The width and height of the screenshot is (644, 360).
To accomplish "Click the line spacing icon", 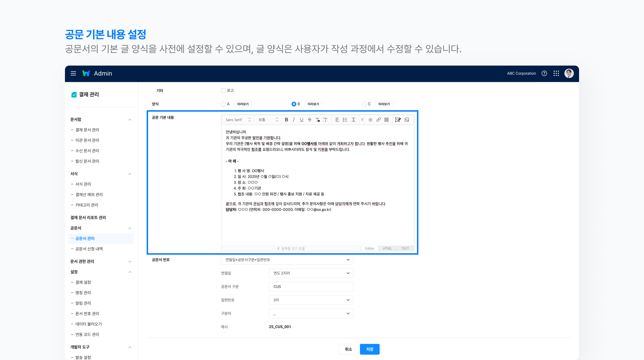I will pyautogui.click(x=353, y=120).
